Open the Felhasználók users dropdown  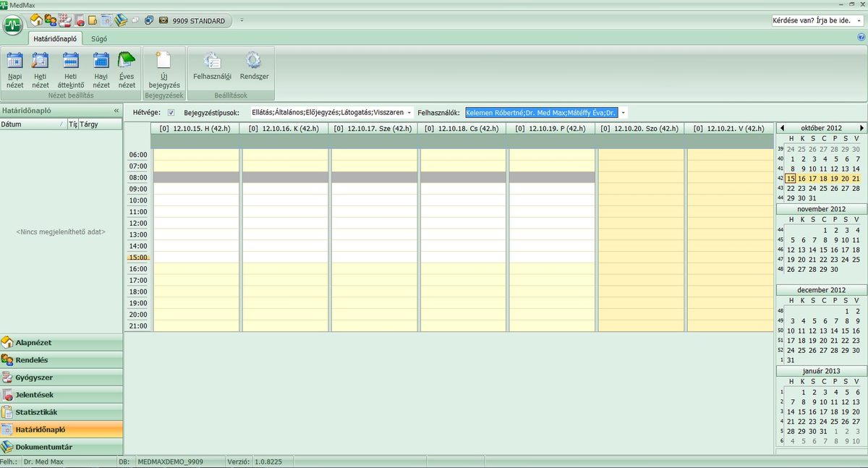tap(623, 113)
